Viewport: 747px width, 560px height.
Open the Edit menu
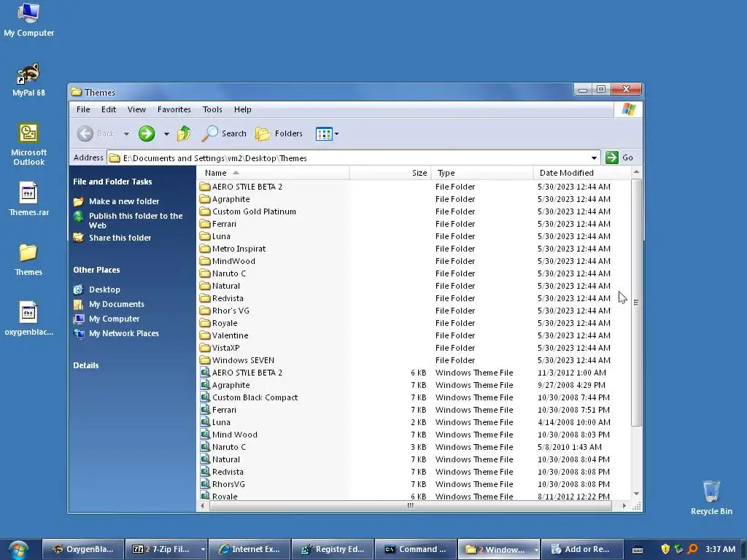coord(109,109)
